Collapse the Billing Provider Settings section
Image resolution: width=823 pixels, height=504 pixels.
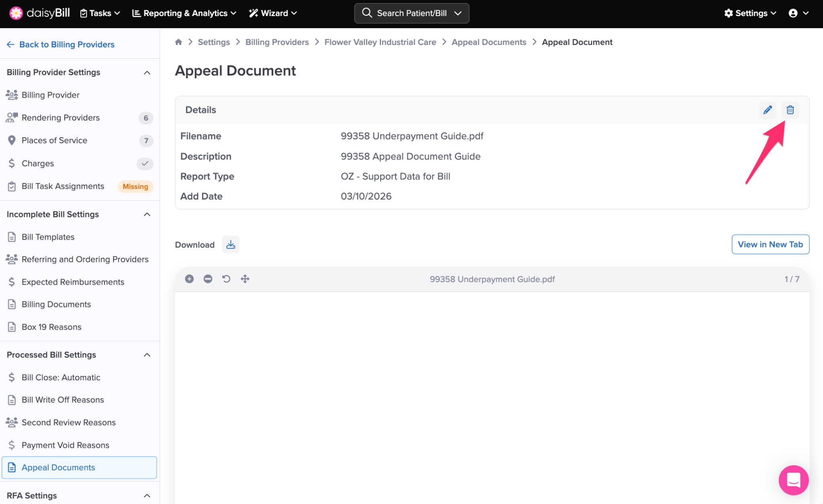pos(147,73)
